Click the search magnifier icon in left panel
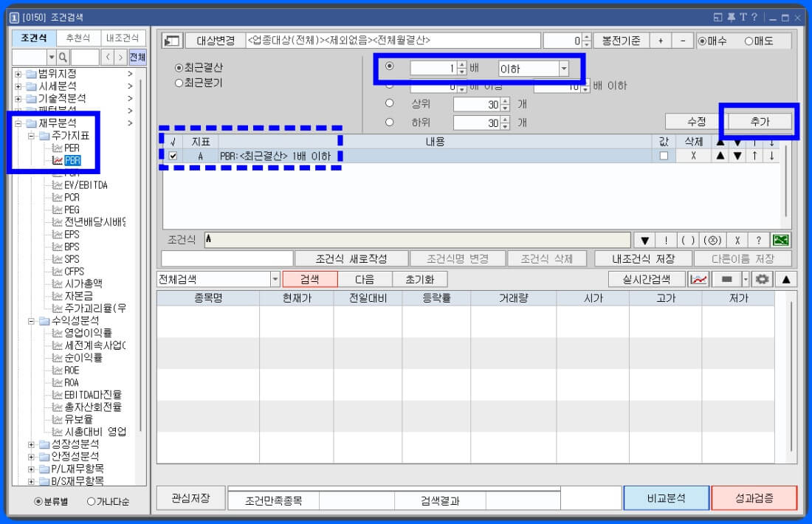Screen dimensions: 812x524 click(63, 57)
